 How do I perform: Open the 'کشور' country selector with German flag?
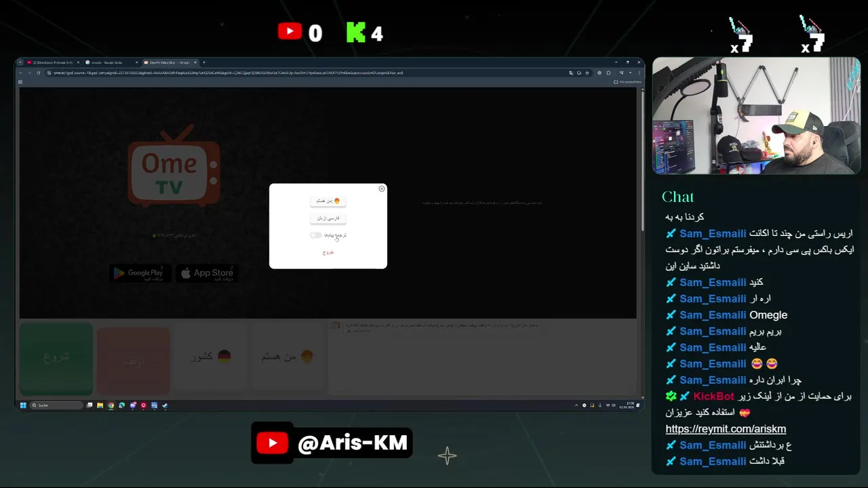[x=210, y=357]
